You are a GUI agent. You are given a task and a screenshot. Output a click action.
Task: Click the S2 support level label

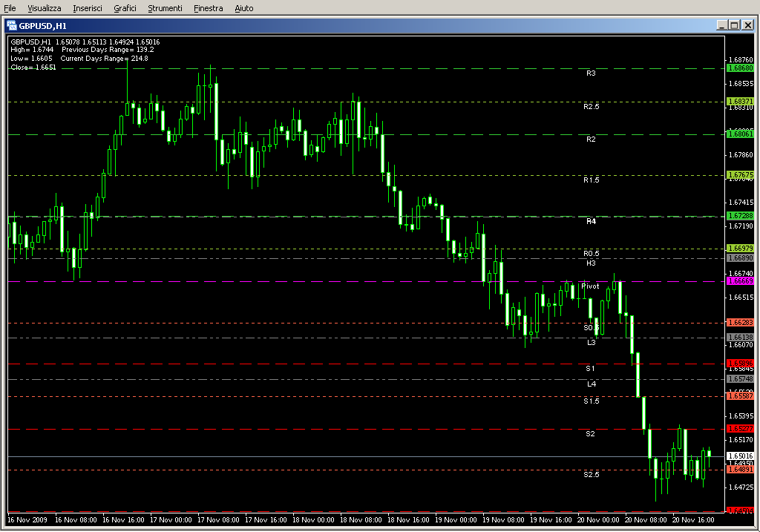tap(590, 433)
